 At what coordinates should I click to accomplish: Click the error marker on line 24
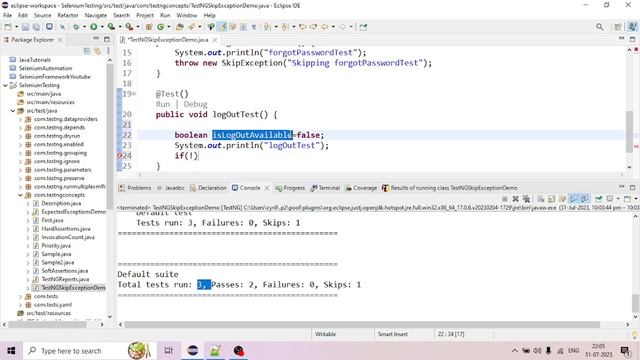pyautogui.click(x=120, y=156)
